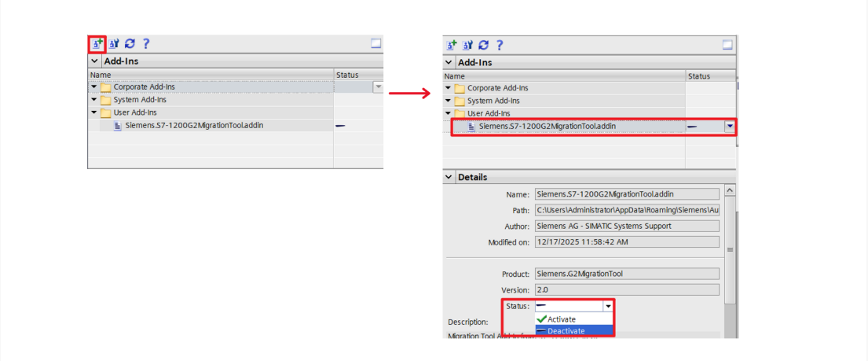Image resolution: width=868 pixels, height=361 pixels.
Task: Click window float icon in left panel toolbar
Action: click(376, 43)
